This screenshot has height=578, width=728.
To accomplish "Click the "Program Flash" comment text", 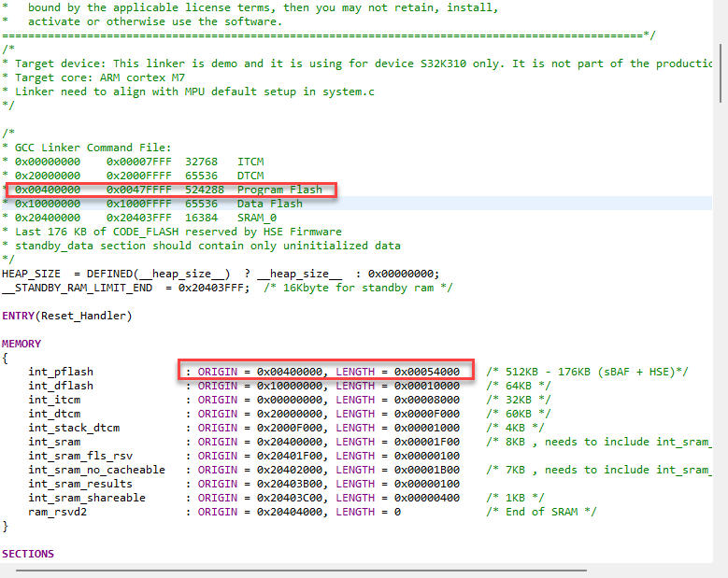I will pos(279,190).
